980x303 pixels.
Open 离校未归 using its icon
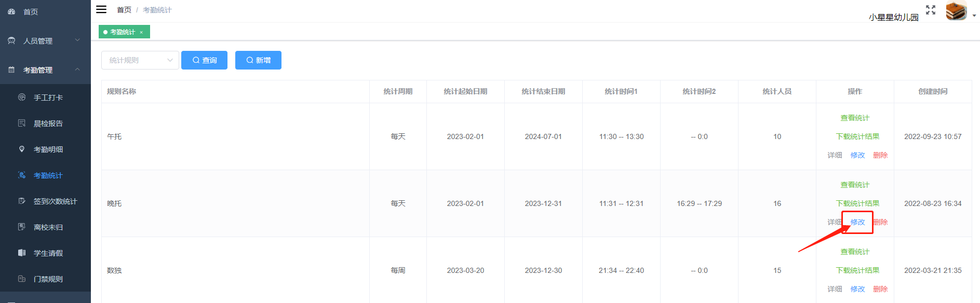click(21, 227)
